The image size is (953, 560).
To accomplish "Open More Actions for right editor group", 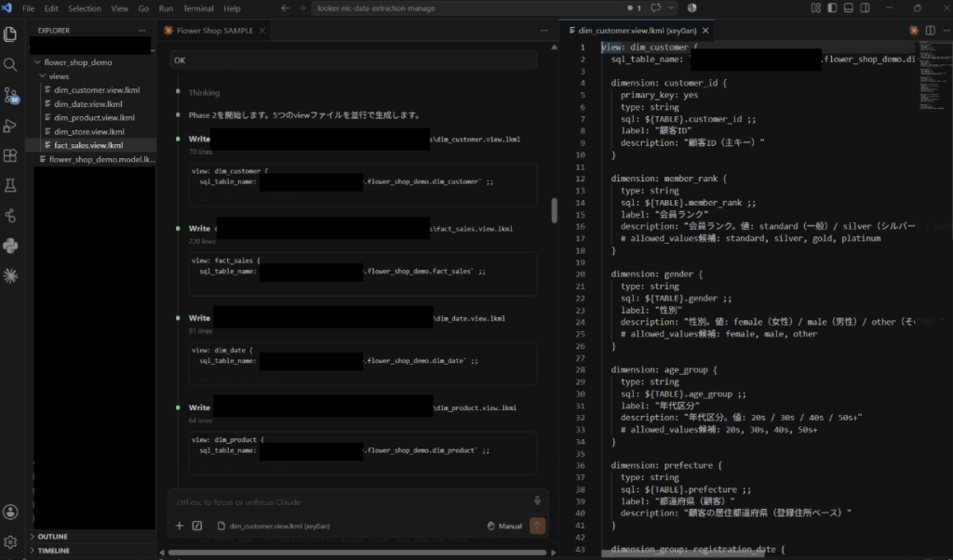I will point(946,31).
